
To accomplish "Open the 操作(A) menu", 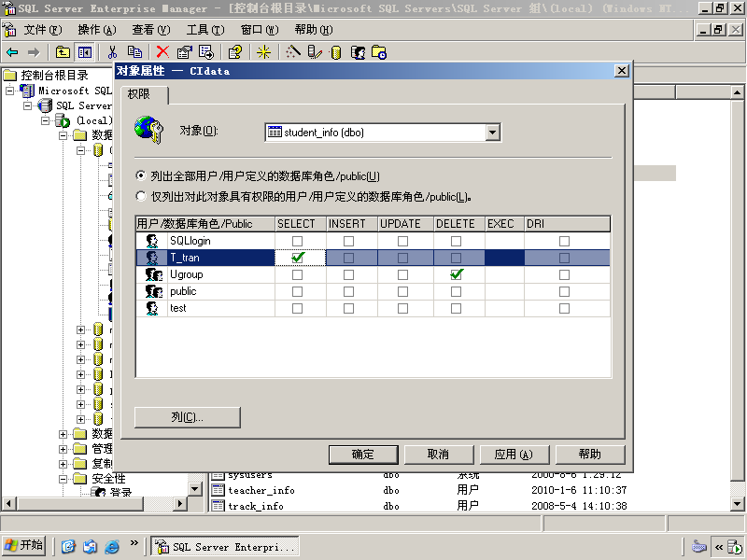I will [97, 30].
